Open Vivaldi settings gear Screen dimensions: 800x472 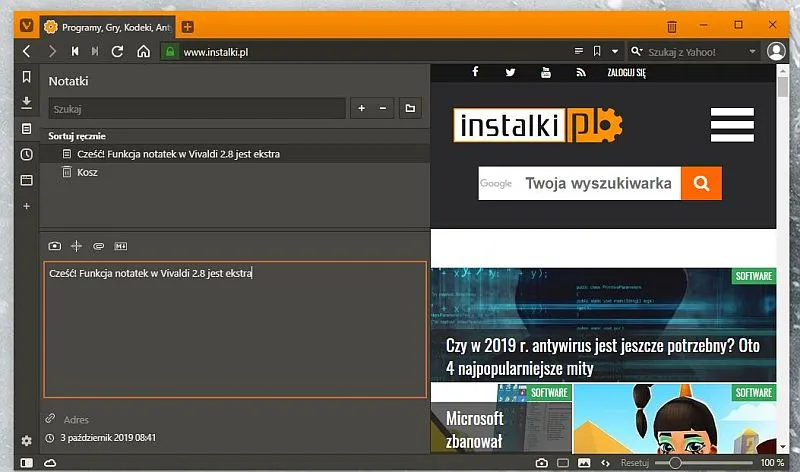coord(27,440)
